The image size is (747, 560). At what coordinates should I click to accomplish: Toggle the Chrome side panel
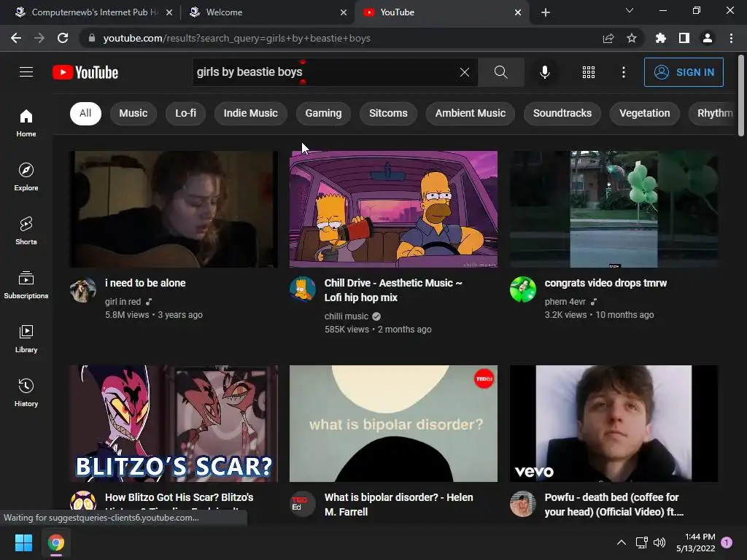pos(684,38)
